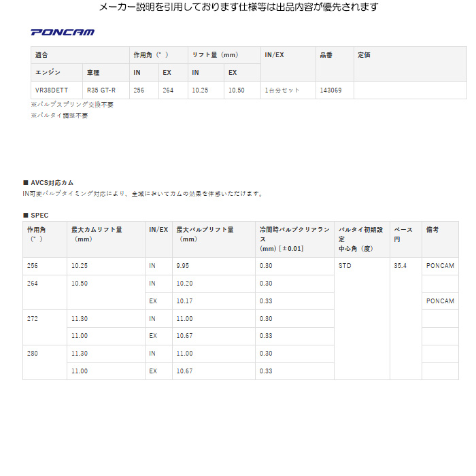Click PONCAM remark in the 10.17 EX row
This screenshot has width=476, height=476.
(x=440, y=301)
